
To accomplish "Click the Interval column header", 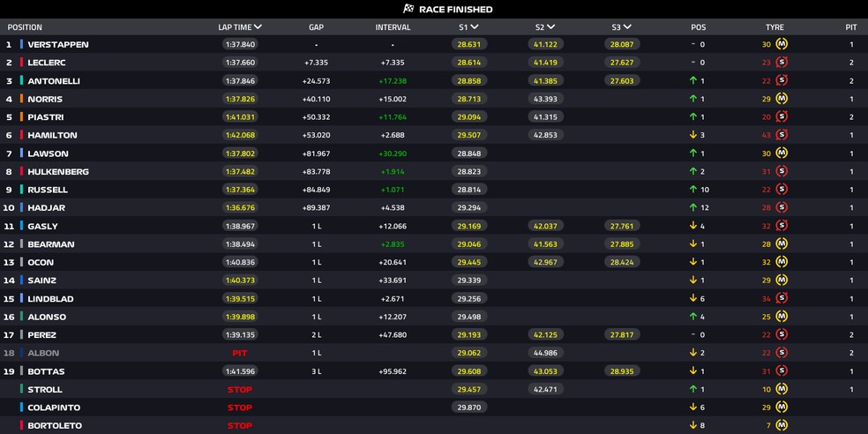I will point(393,27).
